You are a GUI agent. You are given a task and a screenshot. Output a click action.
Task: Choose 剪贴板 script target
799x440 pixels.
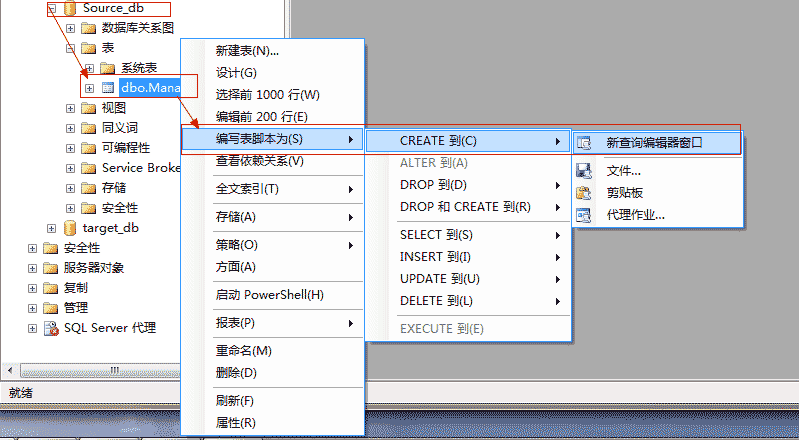[x=657, y=193]
